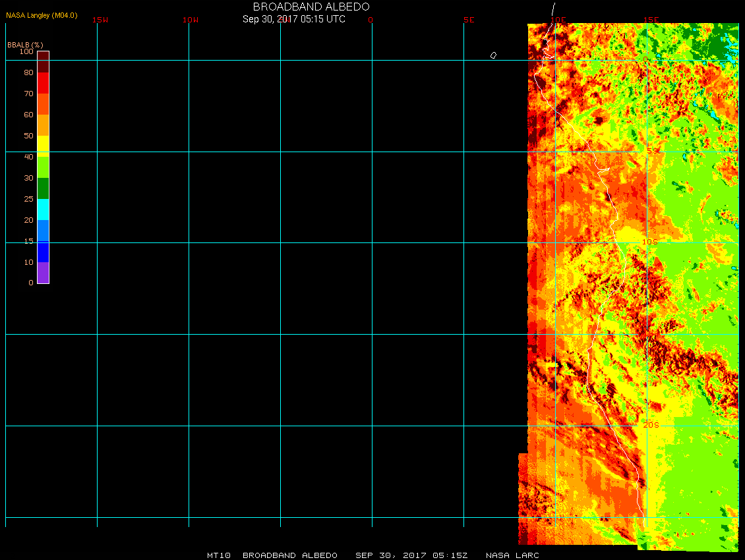Click the BBALB(%) legend heading
The image size is (745, 560).
[25, 44]
